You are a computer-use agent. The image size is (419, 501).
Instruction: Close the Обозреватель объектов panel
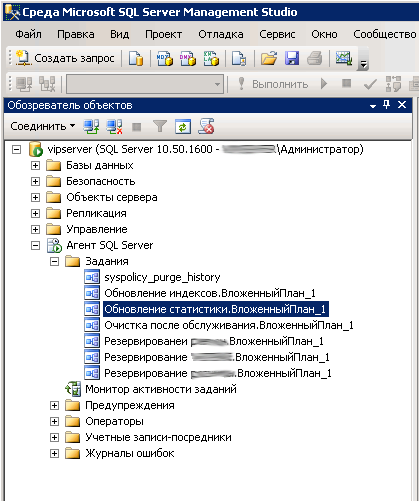click(x=402, y=105)
